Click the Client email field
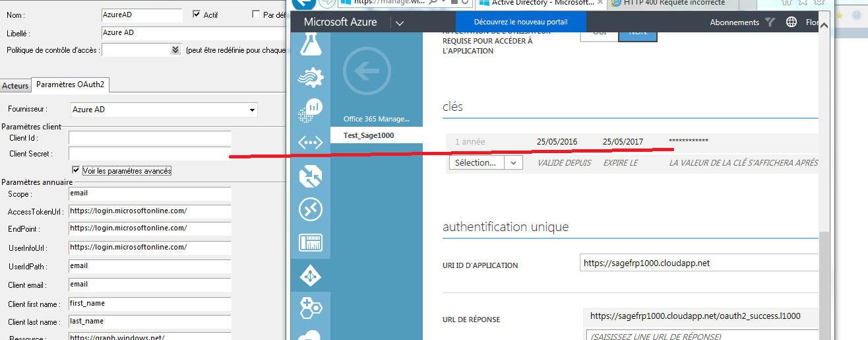The width and height of the screenshot is (868, 340). [x=150, y=285]
